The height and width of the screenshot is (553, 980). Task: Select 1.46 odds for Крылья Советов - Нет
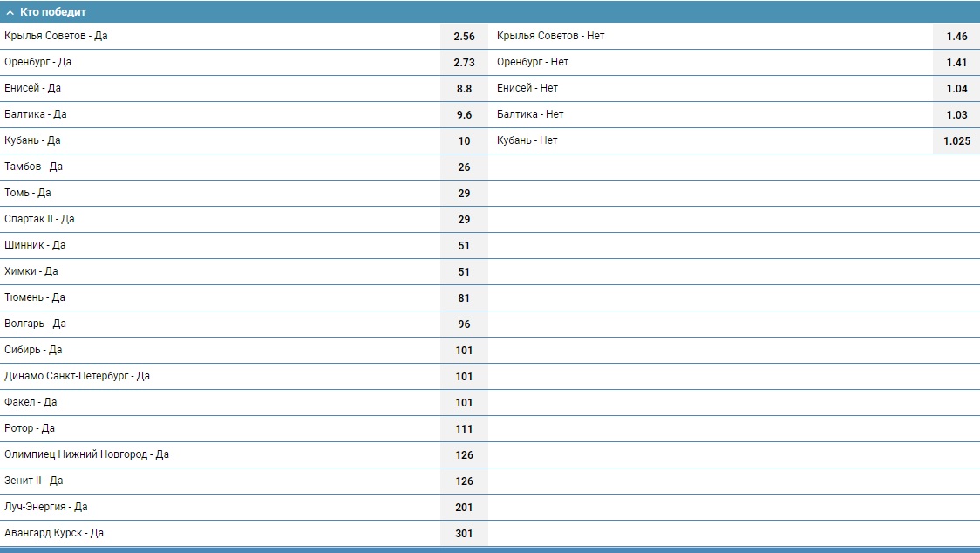click(956, 37)
